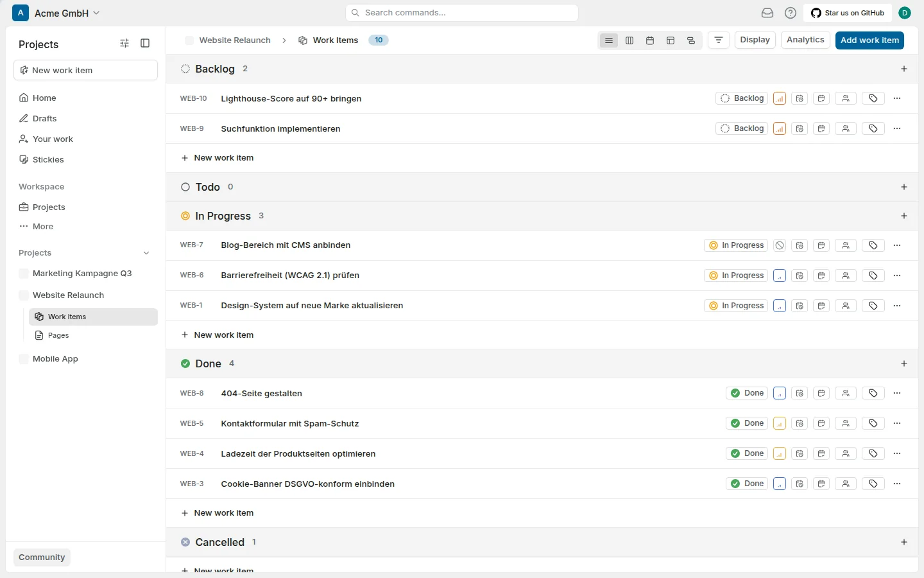Viewport: 924px width, 578px height.
Task: Switch to Kanban board layout icon
Action: click(x=629, y=40)
